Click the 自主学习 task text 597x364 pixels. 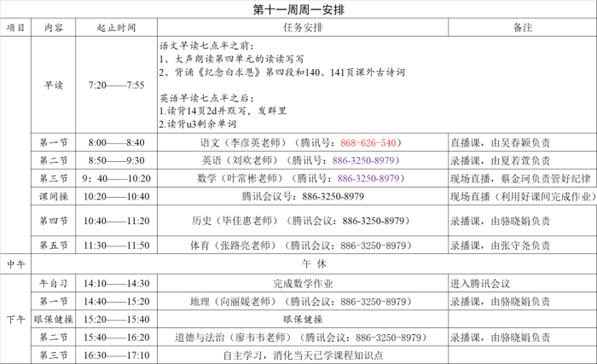tap(302, 355)
